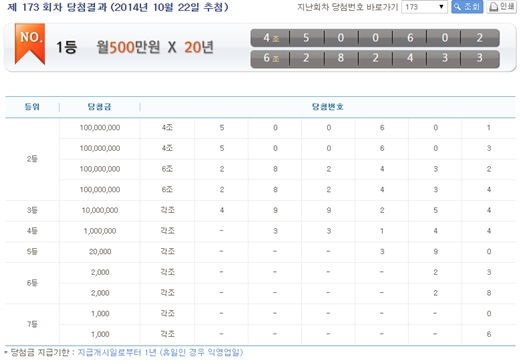Screen dimensions: 520x364
Task: Click the 4조 cell in the first winning number bar
Action: [x=271, y=38]
